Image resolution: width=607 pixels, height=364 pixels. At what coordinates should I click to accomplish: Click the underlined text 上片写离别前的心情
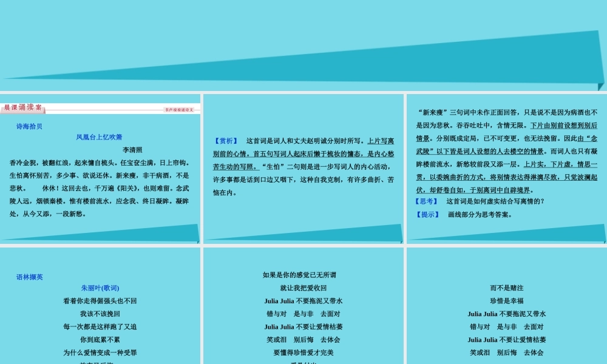(x=303, y=147)
